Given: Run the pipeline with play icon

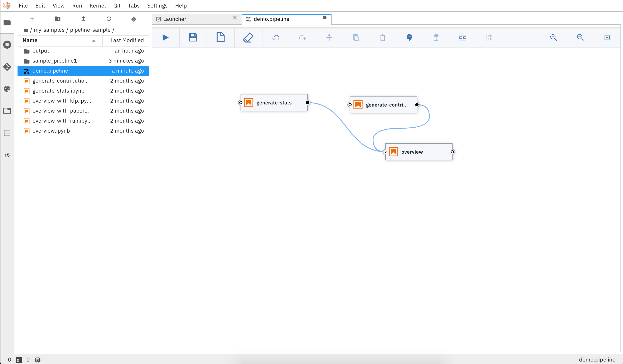Looking at the screenshot, I should [165, 38].
